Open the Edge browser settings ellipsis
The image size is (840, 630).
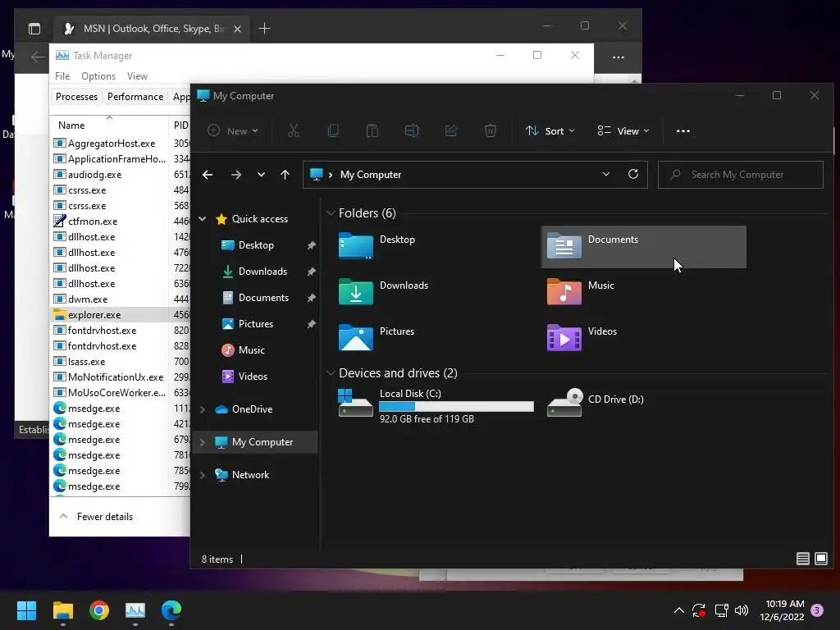tap(619, 57)
